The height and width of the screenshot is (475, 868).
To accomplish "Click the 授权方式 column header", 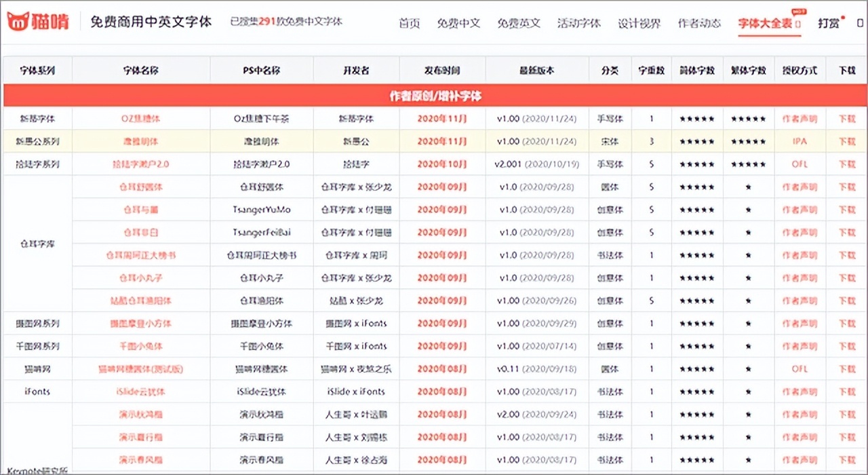I will (800, 71).
